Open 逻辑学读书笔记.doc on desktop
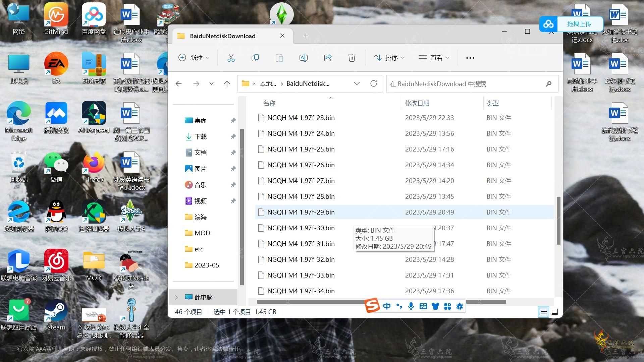The height and width of the screenshot is (362, 644). (x=620, y=23)
